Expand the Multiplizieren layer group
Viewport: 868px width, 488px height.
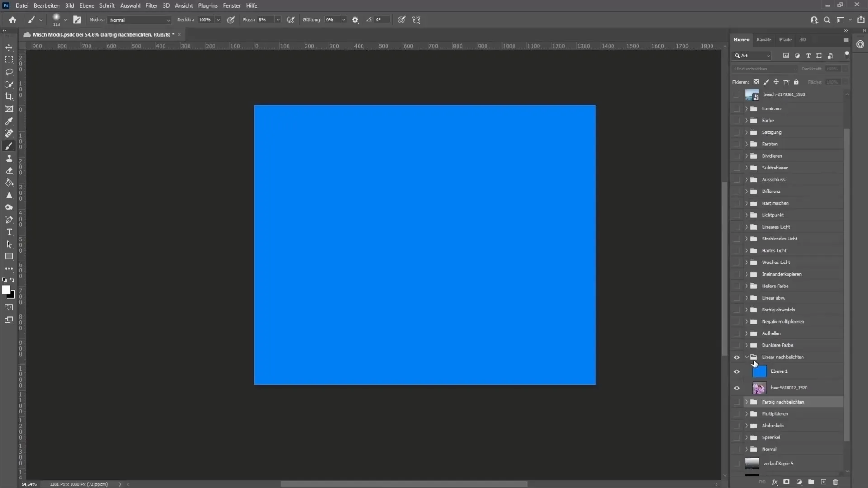[746, 413]
